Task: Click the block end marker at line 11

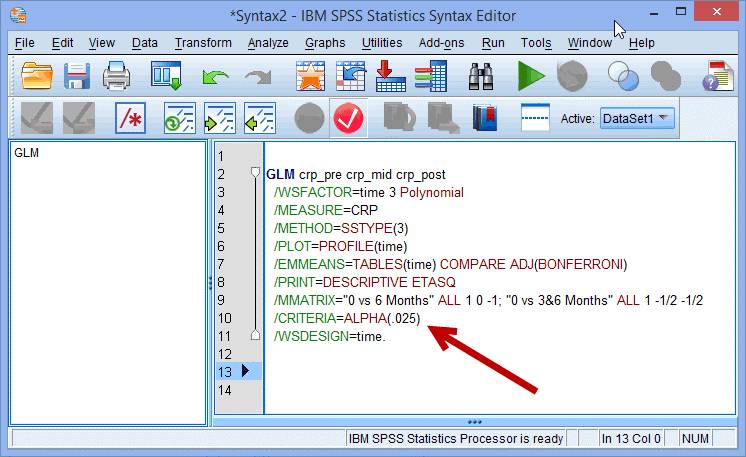Action: pos(255,335)
